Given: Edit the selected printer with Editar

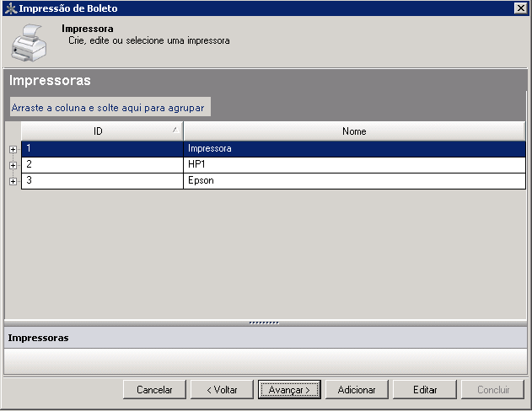Looking at the screenshot, I should click(x=425, y=390).
